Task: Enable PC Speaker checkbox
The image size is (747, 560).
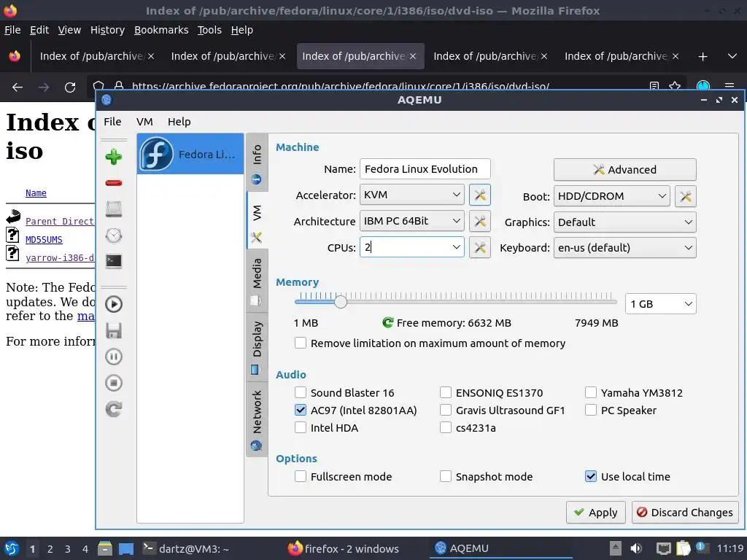Action: pyautogui.click(x=591, y=410)
